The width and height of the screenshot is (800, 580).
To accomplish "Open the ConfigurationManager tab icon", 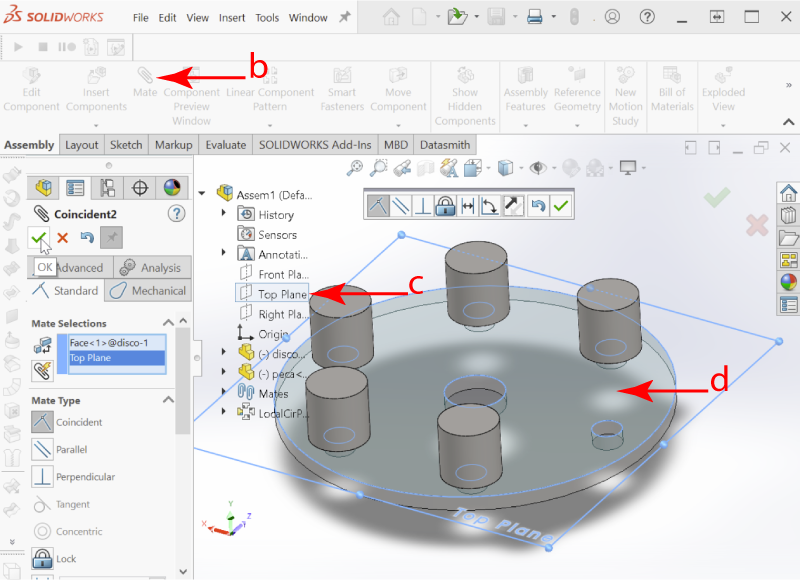I will click(x=107, y=188).
